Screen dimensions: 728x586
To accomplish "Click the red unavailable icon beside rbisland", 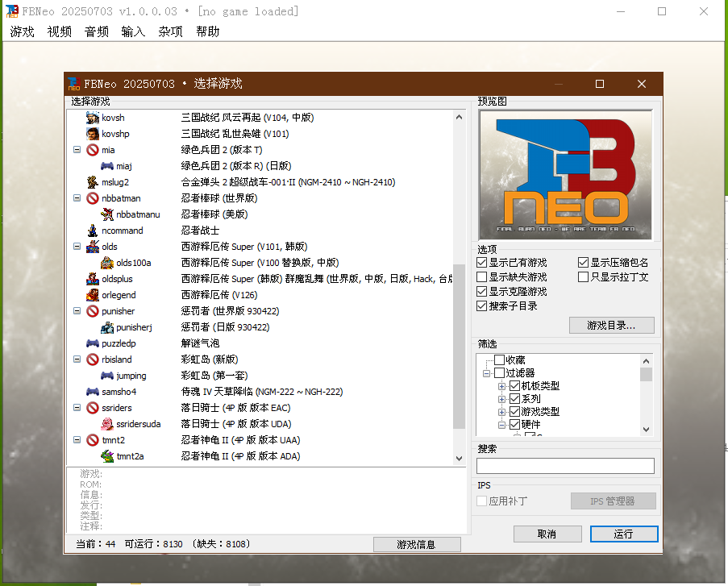I will (x=93, y=359).
